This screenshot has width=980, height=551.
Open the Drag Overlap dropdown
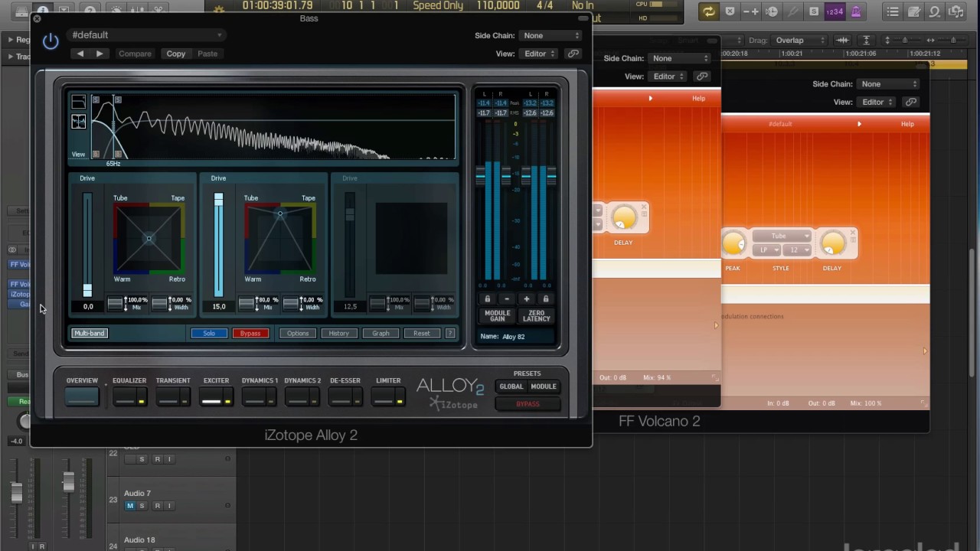coord(798,41)
